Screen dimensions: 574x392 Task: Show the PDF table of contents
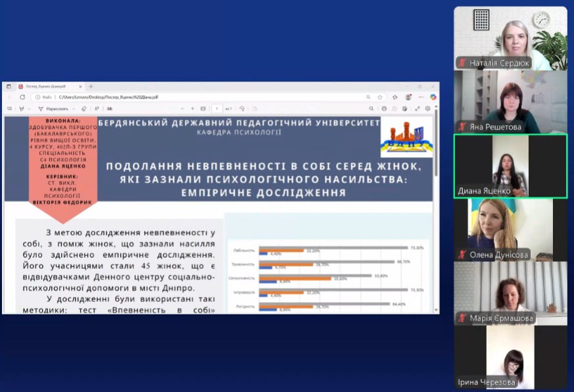[9, 109]
